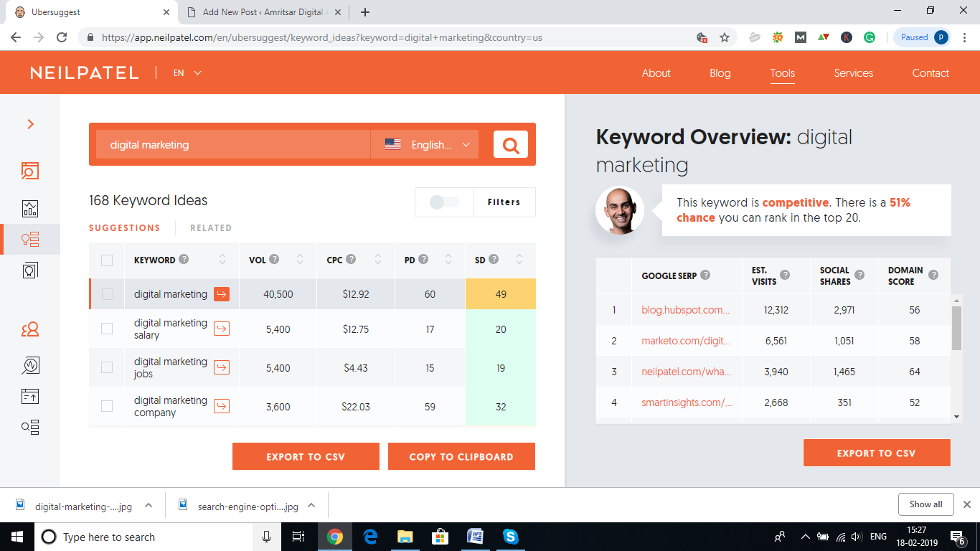
Task: Open arrow icon beside digital marketing salary
Action: pos(222,329)
